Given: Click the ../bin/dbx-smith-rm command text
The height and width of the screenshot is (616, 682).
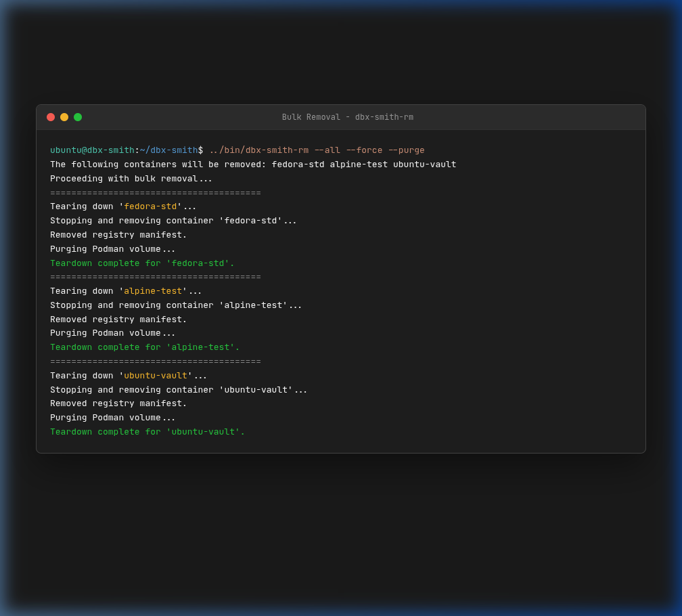Looking at the screenshot, I should pyautogui.click(x=258, y=150).
